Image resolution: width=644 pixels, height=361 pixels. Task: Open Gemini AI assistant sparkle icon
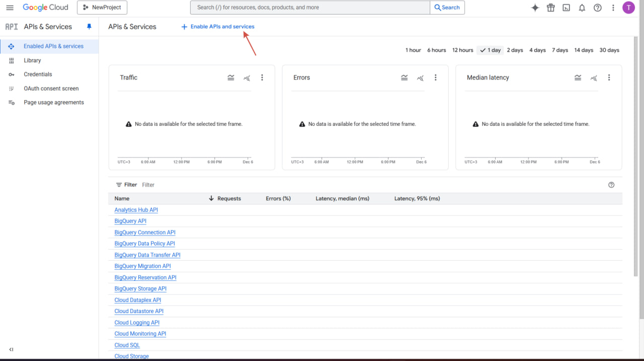click(x=535, y=8)
